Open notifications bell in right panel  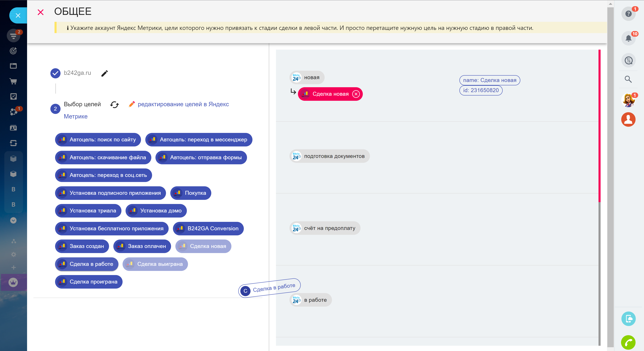[628, 38]
